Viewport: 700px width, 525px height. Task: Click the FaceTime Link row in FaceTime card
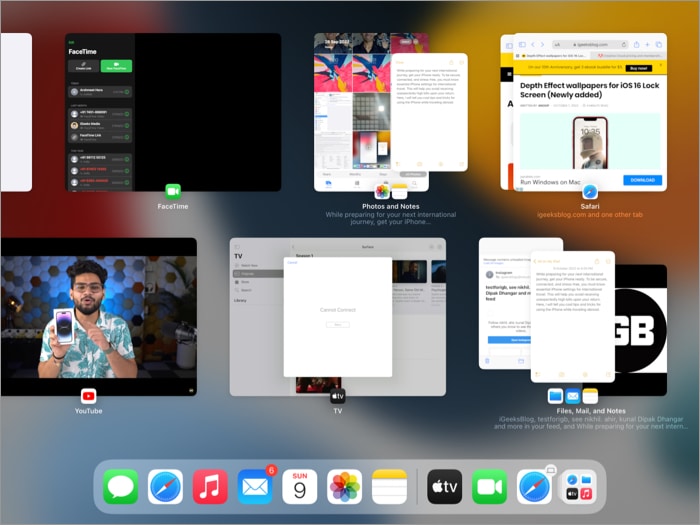coord(100,137)
